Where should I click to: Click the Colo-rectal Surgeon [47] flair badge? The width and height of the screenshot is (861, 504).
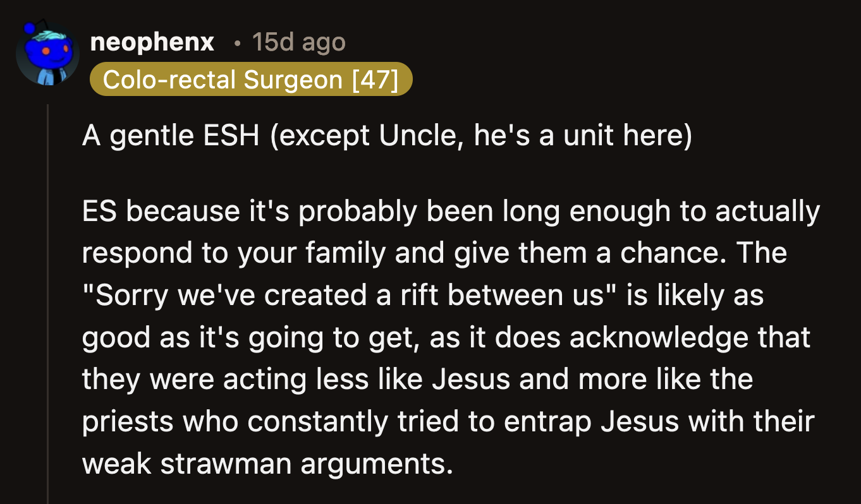(x=251, y=79)
